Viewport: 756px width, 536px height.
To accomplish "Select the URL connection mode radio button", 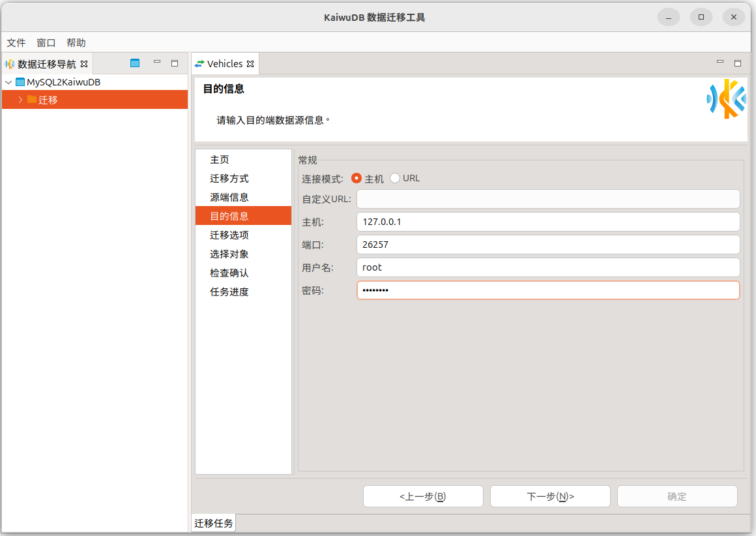I will [x=395, y=178].
